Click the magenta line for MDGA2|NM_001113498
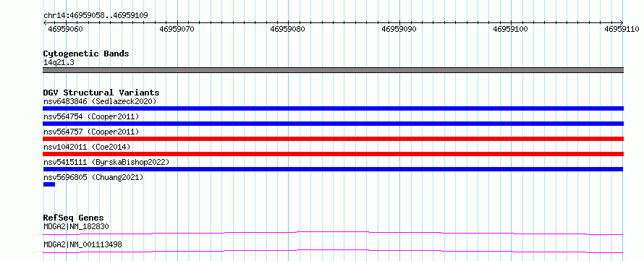Image resolution: width=644 pixels, height=261 pixels. click(333, 251)
